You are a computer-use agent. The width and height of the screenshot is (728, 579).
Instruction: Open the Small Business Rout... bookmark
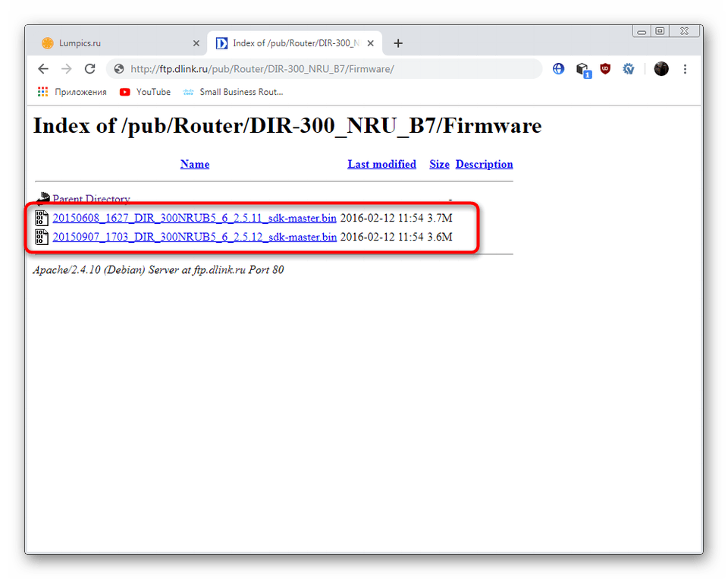click(233, 92)
